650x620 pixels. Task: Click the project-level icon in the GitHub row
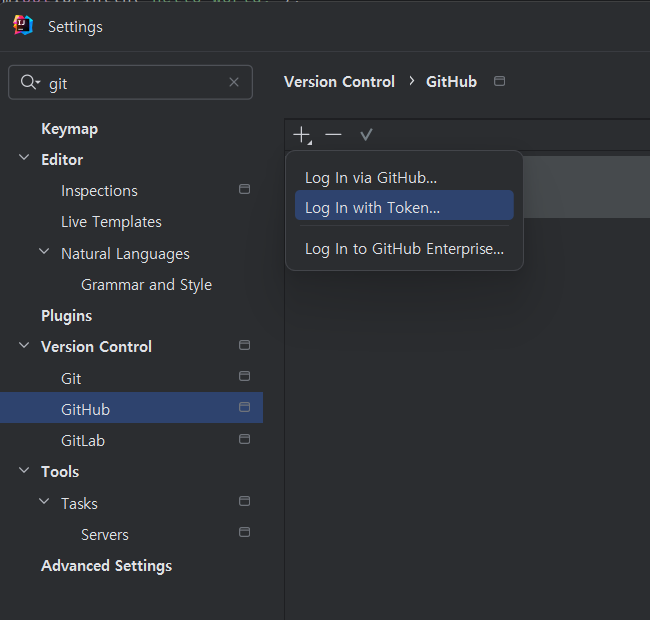(245, 407)
